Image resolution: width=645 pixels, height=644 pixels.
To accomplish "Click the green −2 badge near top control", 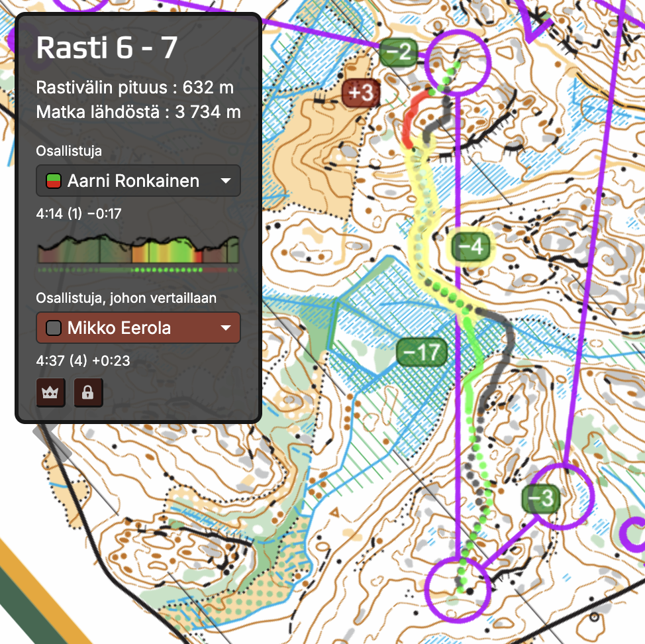I will coord(399,51).
